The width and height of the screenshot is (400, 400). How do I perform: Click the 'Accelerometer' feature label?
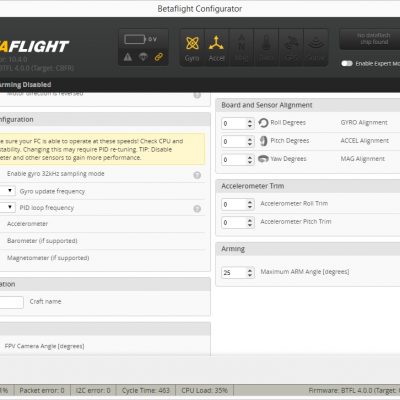click(27, 224)
